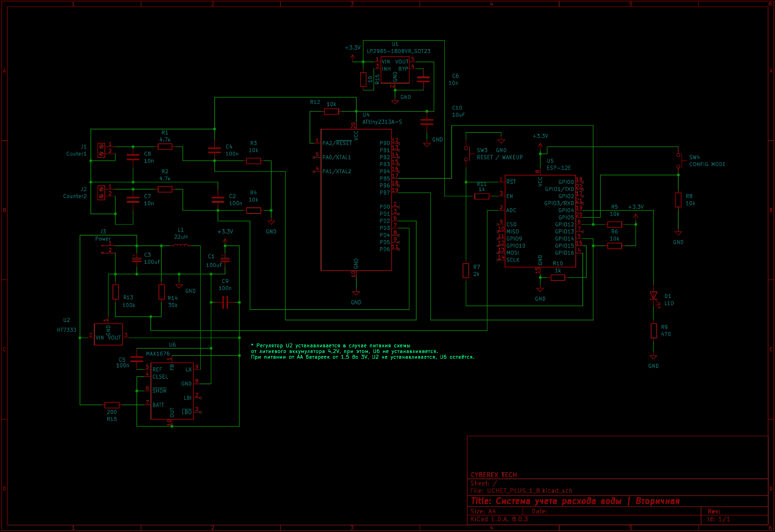Click the 'Size: A4' field

(x=483, y=511)
